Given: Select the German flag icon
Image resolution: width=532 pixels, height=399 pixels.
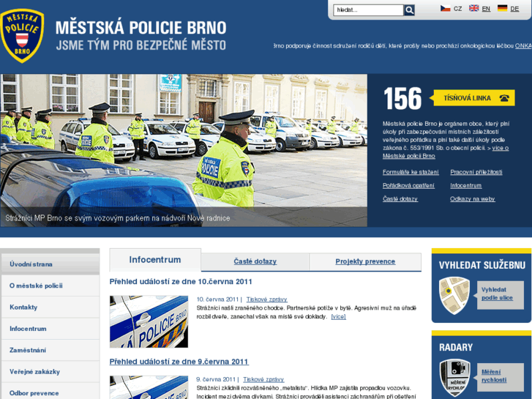Looking at the screenshot, I should (x=502, y=8).
